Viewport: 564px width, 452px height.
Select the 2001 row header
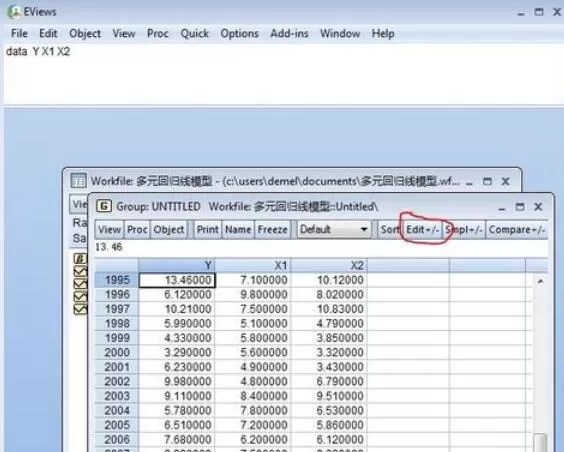[116, 367]
